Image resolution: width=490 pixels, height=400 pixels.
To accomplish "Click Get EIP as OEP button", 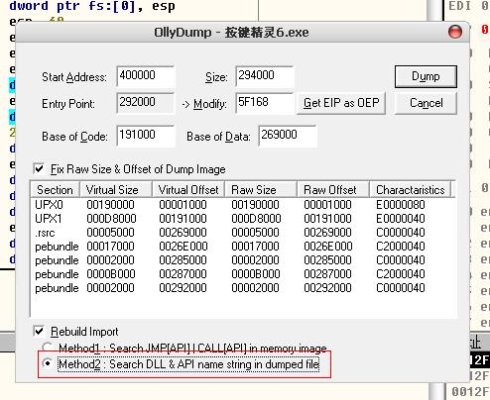I will [341, 103].
